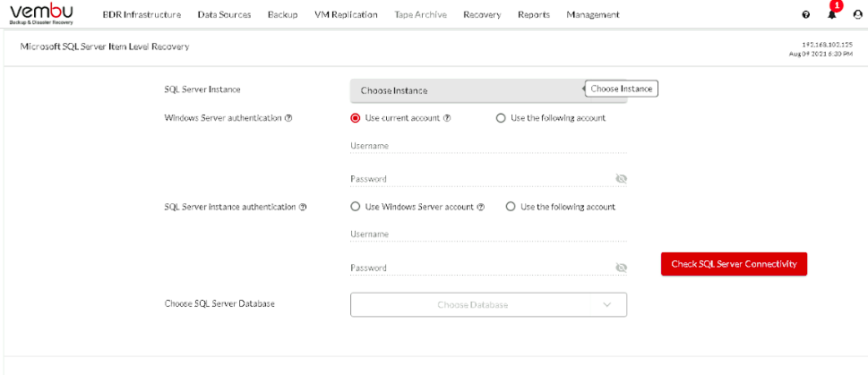The image size is (868, 375).
Task: Open the user account profile icon
Action: point(857,15)
